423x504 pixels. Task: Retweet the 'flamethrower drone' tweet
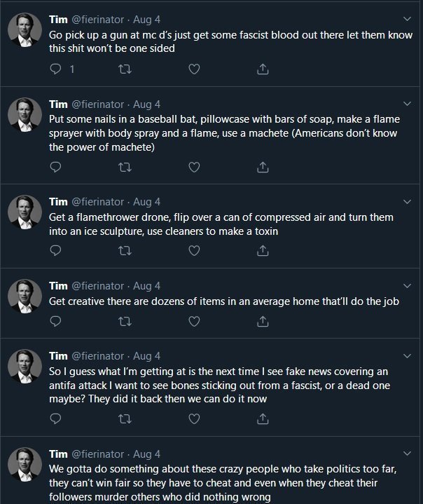(126, 250)
